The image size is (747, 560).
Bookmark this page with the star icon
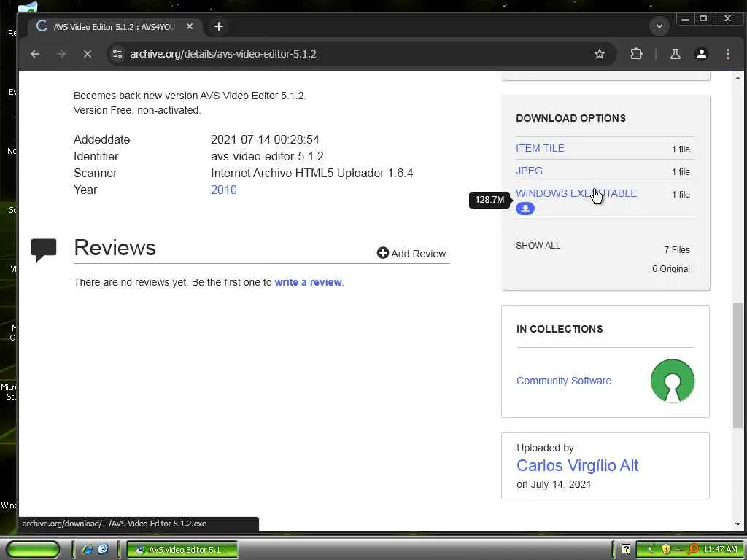click(600, 54)
